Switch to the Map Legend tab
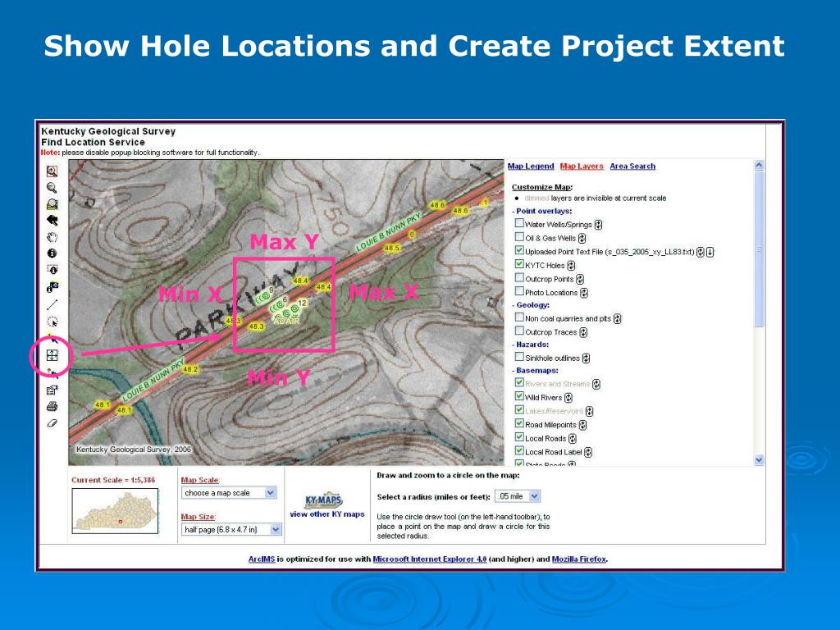 click(531, 166)
